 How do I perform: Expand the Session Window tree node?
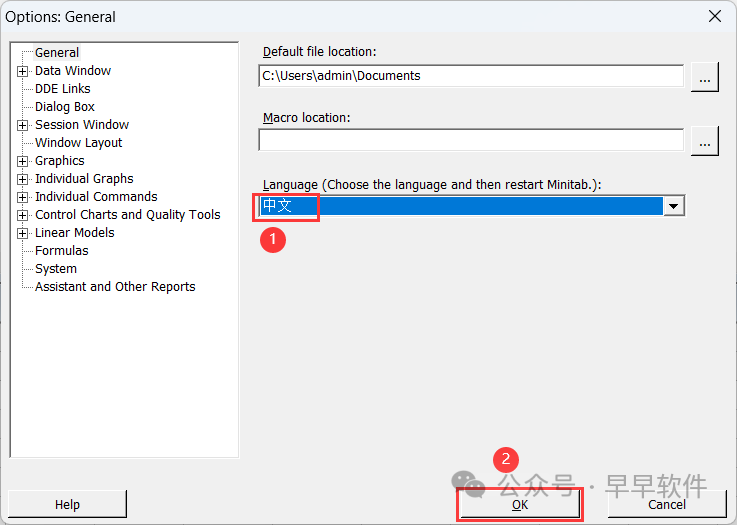point(22,125)
